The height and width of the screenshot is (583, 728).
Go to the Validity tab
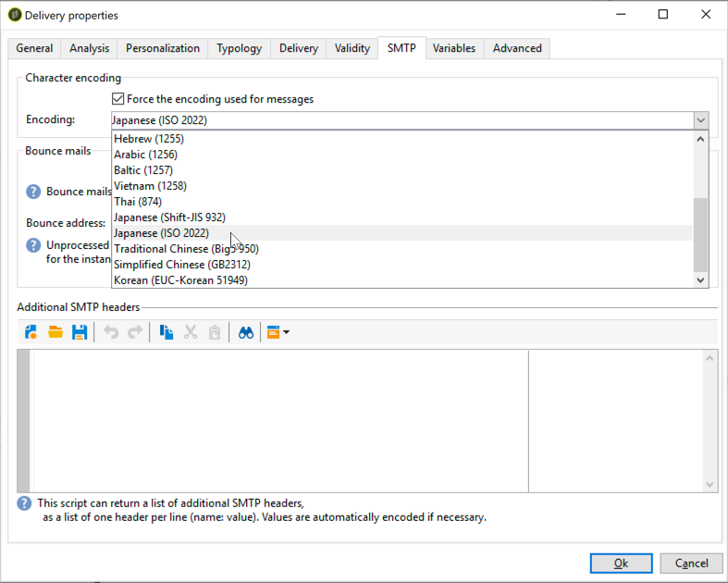pyautogui.click(x=352, y=48)
